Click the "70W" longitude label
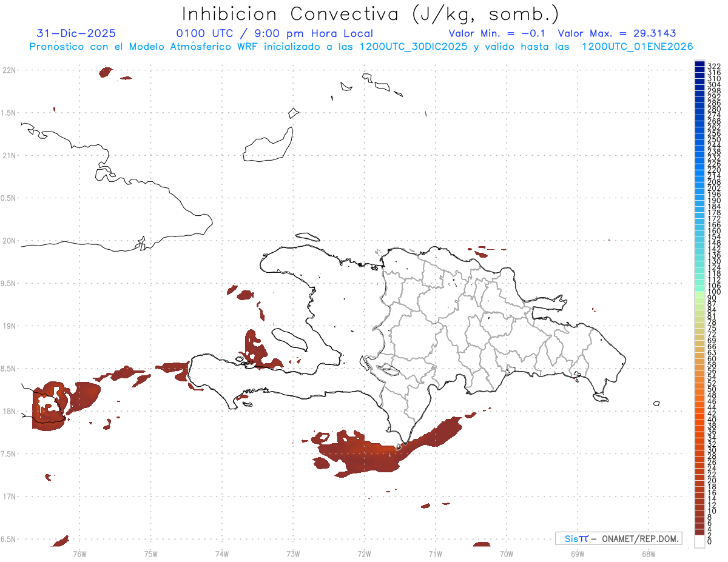Viewport: 728px width, 562px height. (507, 554)
